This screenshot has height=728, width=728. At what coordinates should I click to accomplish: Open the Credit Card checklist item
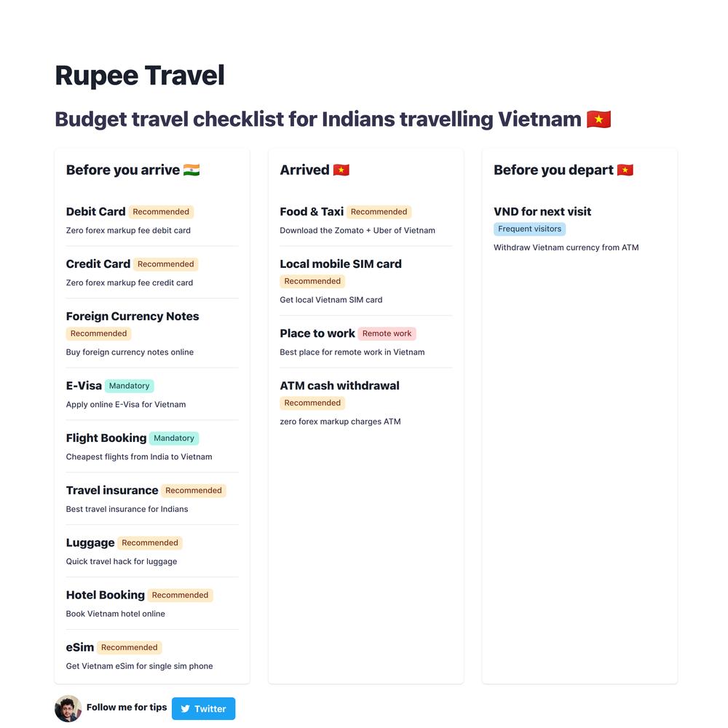pos(152,272)
